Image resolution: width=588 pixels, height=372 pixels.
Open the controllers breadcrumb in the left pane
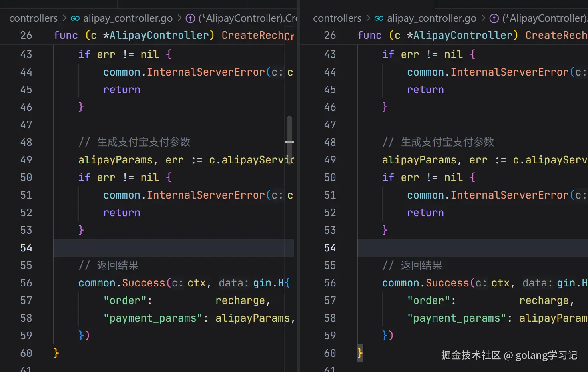pos(33,18)
